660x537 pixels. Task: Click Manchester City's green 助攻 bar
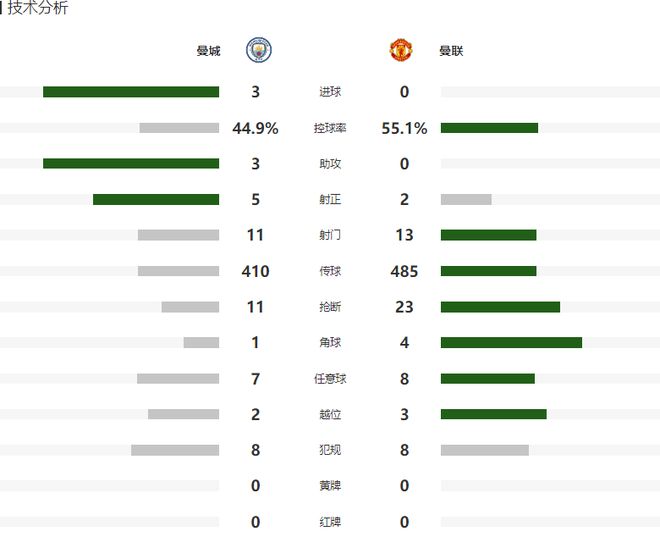pos(131,163)
